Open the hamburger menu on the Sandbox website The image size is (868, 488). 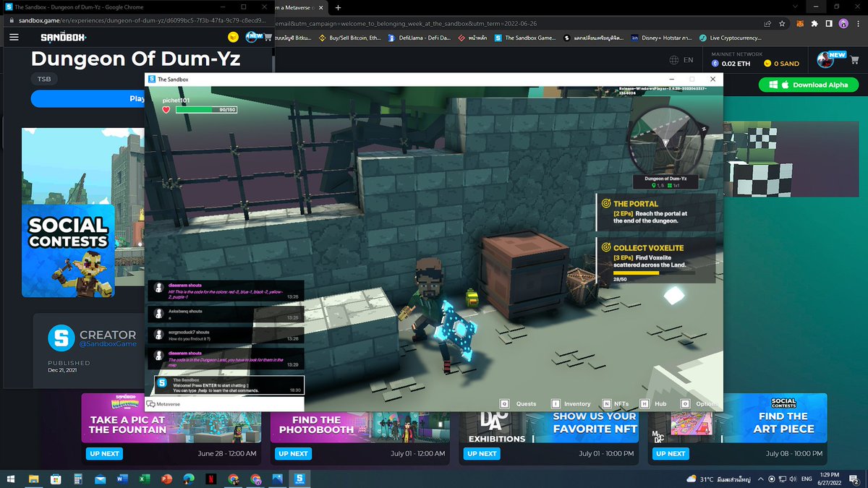click(x=14, y=37)
